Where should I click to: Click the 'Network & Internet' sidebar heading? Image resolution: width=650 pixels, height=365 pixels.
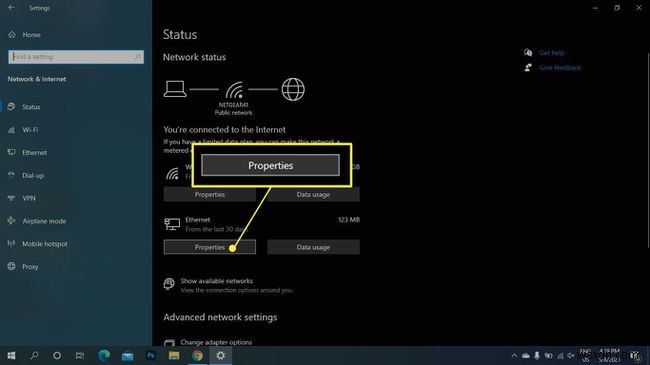[x=37, y=79]
